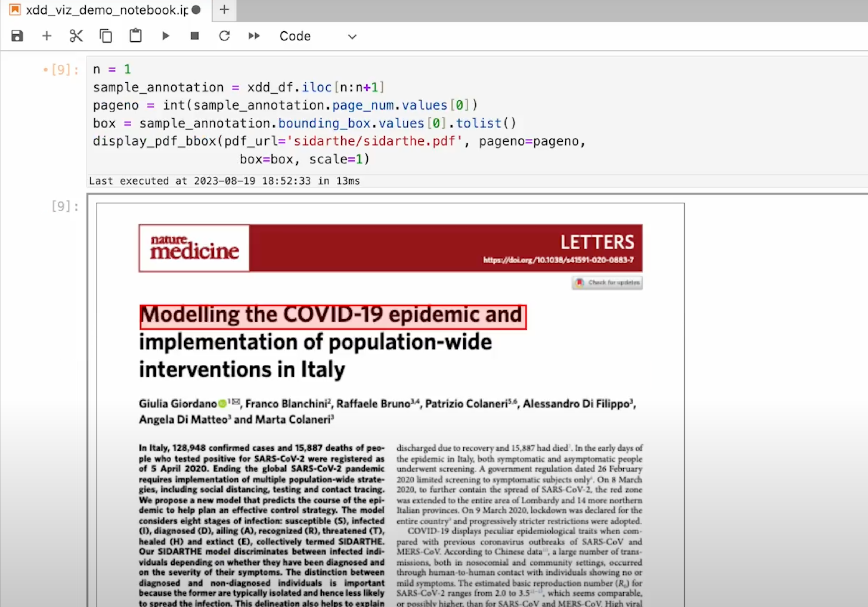The image size is (868, 607).
Task: Paste cell from clipboard icon
Action: tap(135, 36)
